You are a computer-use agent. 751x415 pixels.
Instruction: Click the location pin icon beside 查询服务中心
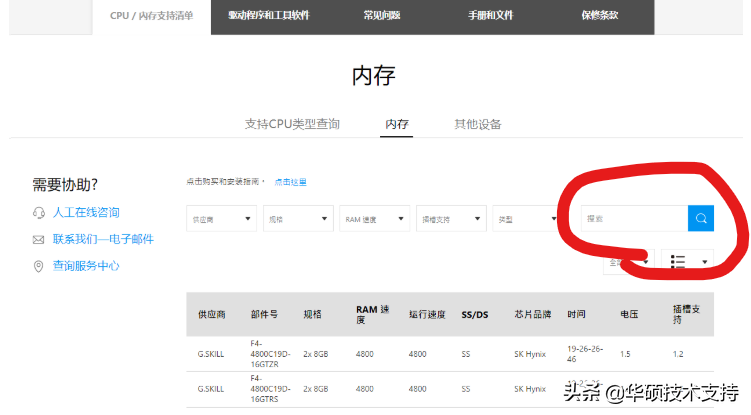point(38,266)
